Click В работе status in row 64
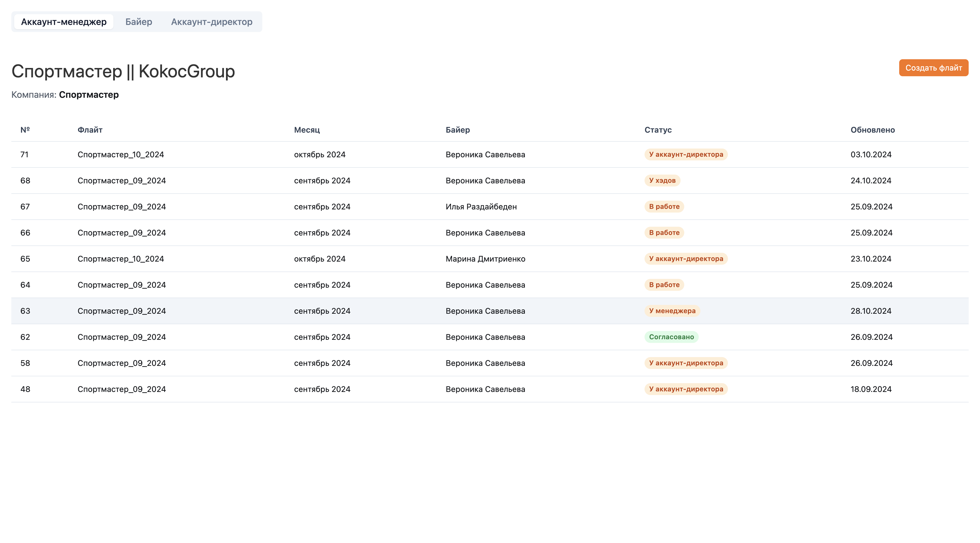 click(x=664, y=285)
